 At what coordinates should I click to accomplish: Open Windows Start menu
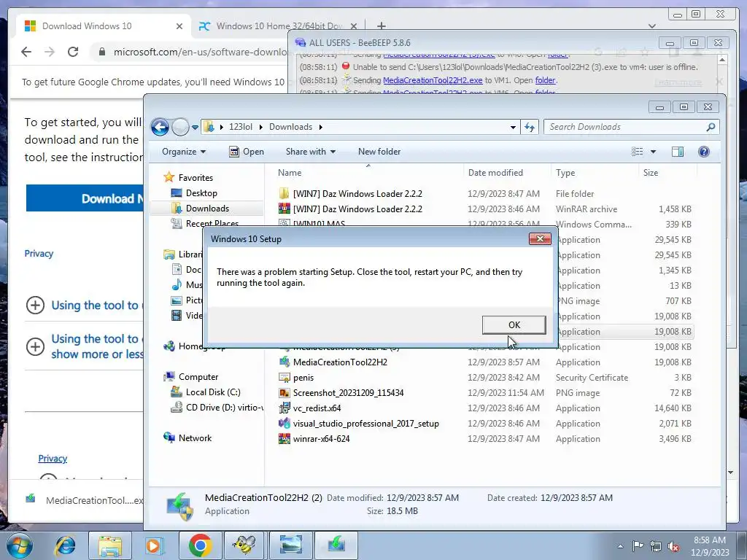19,545
